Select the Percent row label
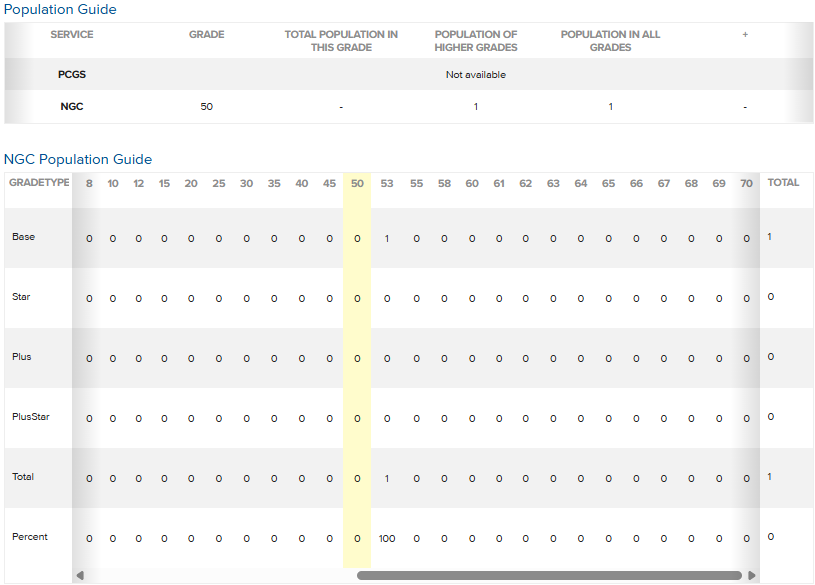 pyautogui.click(x=30, y=537)
